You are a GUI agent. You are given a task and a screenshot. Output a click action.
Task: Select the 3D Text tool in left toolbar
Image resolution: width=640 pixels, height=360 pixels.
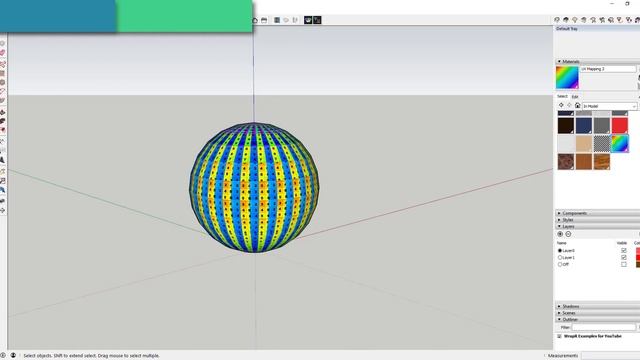tap(2, 160)
